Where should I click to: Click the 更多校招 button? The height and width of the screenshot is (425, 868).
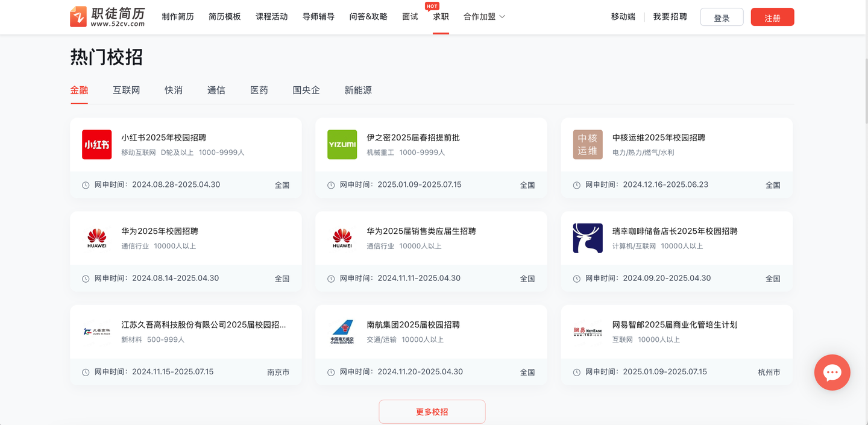[x=432, y=412]
